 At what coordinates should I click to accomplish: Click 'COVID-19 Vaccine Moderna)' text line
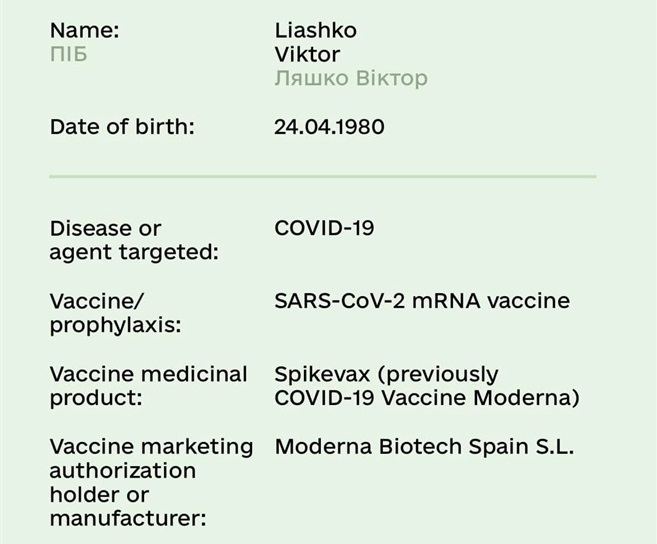tap(427, 397)
